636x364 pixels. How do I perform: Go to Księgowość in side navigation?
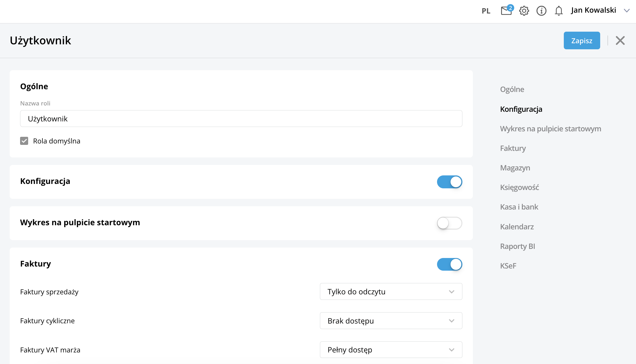tap(519, 188)
